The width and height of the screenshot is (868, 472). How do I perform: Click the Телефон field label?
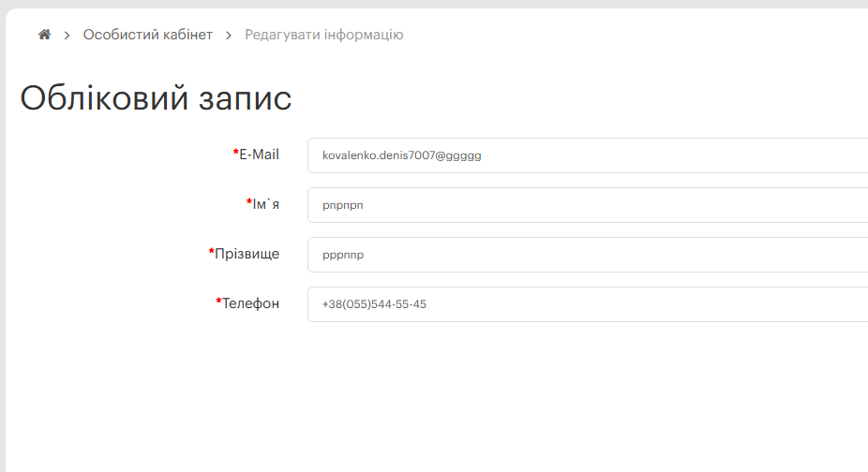click(x=250, y=303)
